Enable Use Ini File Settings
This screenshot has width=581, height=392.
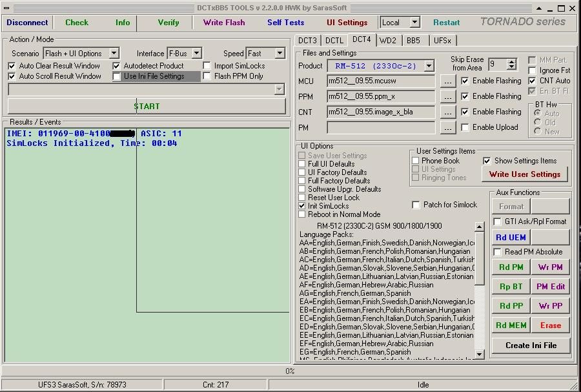[116, 76]
